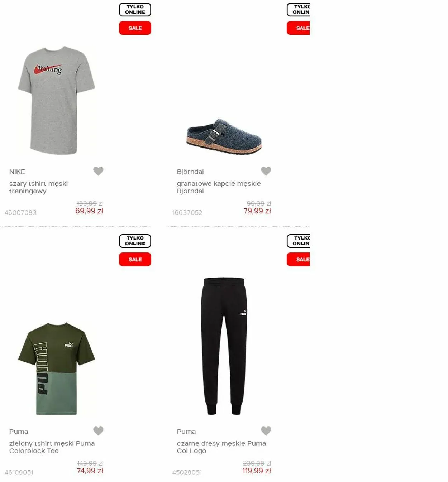Click the NIKE brand name
The image size is (448, 482).
(17, 172)
